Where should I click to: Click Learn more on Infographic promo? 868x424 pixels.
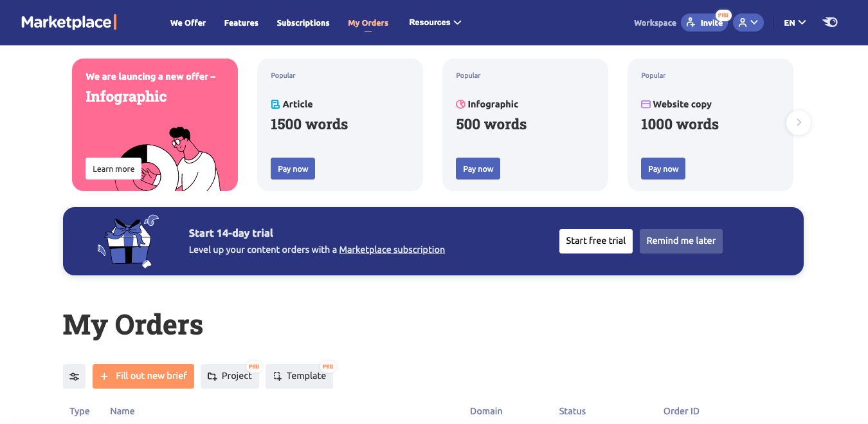[113, 169]
